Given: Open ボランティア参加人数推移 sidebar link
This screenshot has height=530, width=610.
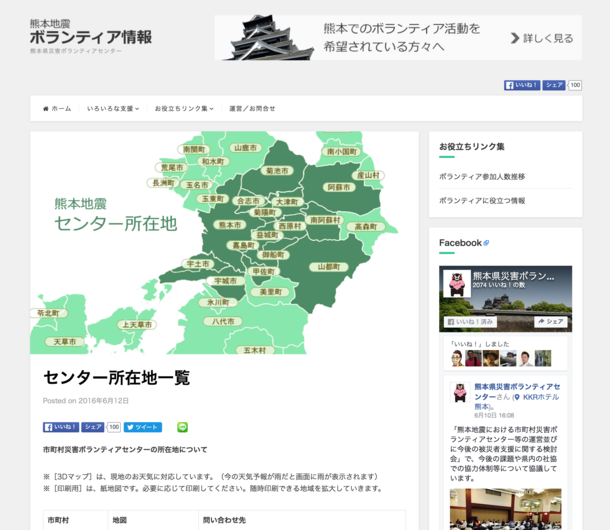Looking at the screenshot, I should click(x=482, y=176).
